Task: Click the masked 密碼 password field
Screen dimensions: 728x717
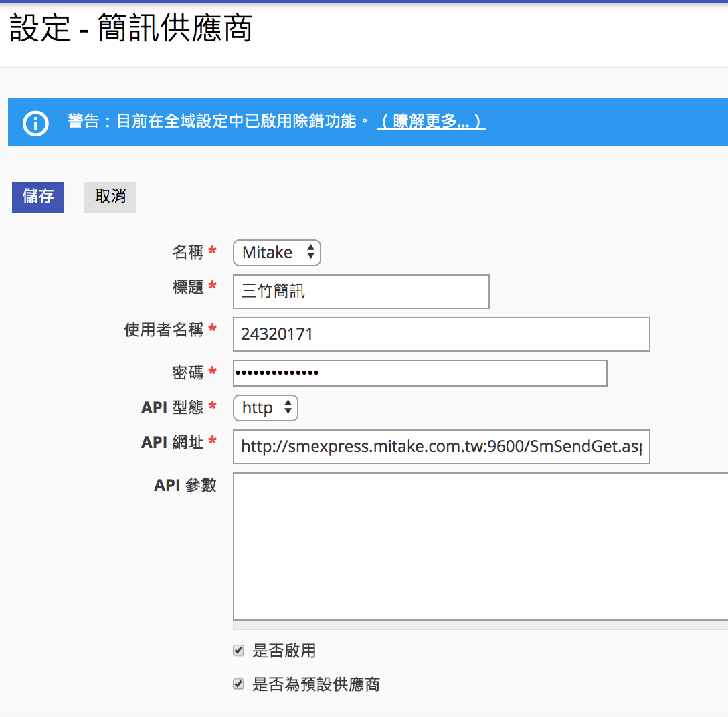Action: (x=420, y=373)
